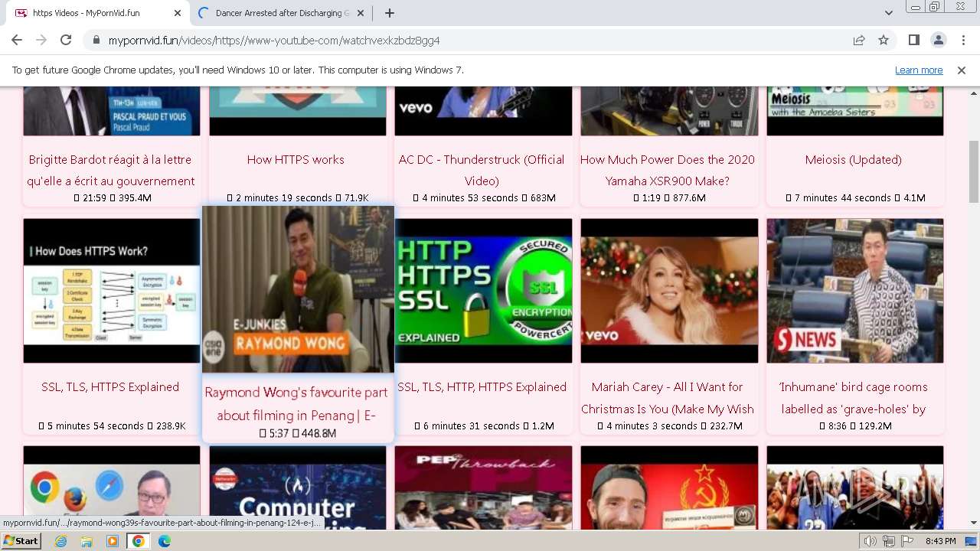
Task: Open the Action Center flag tray icon
Action: click(x=907, y=541)
